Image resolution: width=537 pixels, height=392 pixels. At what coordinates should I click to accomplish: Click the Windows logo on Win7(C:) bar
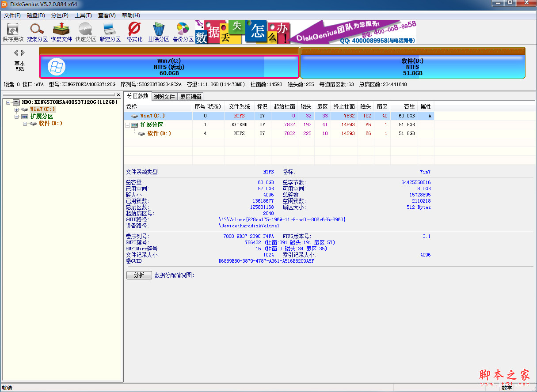point(57,67)
